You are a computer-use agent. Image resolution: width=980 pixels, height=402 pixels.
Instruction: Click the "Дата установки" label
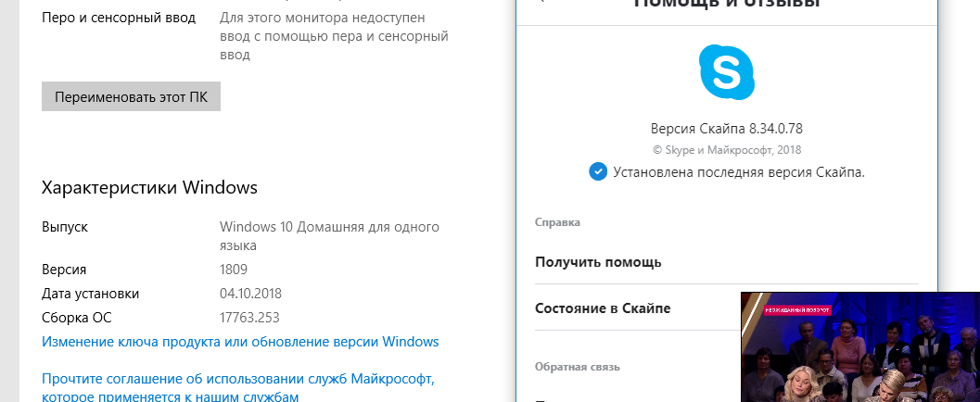91,294
